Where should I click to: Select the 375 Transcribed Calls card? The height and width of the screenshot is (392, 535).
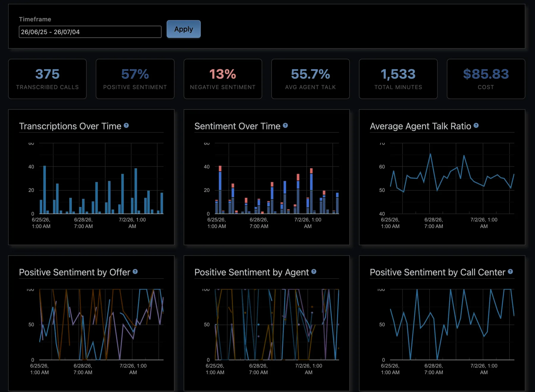pyautogui.click(x=47, y=79)
